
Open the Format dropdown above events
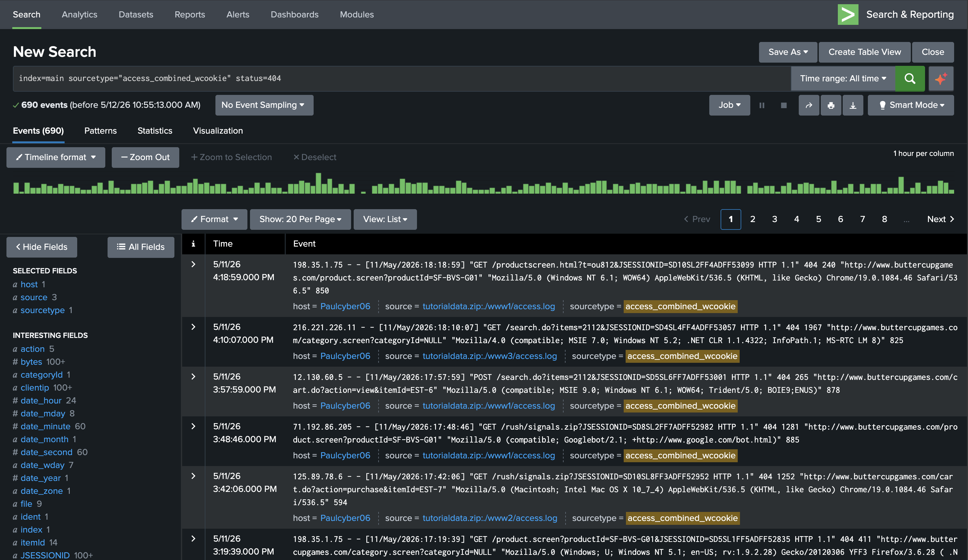(214, 219)
